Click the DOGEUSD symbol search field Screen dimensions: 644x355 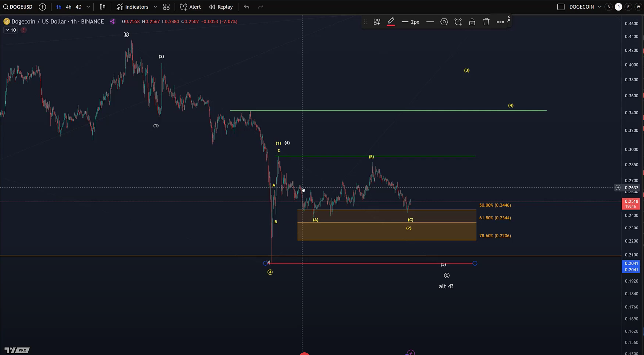point(20,7)
